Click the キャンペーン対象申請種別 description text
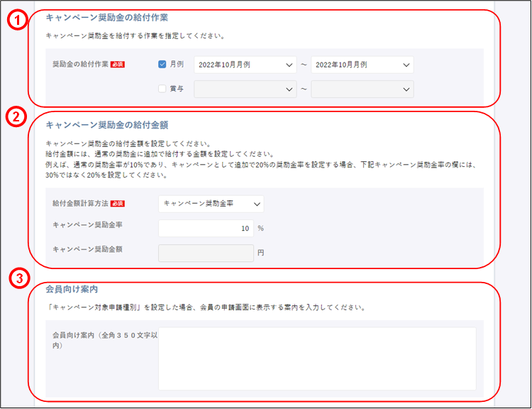 [x=206, y=307]
